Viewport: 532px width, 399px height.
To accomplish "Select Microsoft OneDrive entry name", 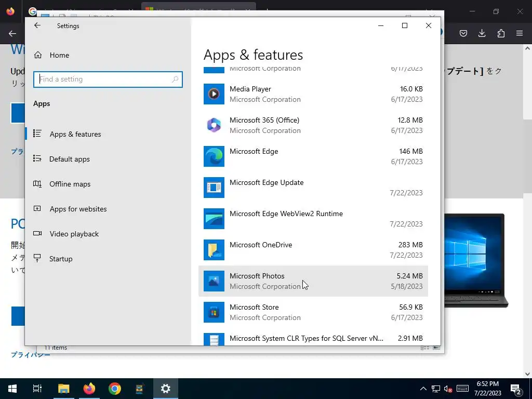I will [x=261, y=245].
